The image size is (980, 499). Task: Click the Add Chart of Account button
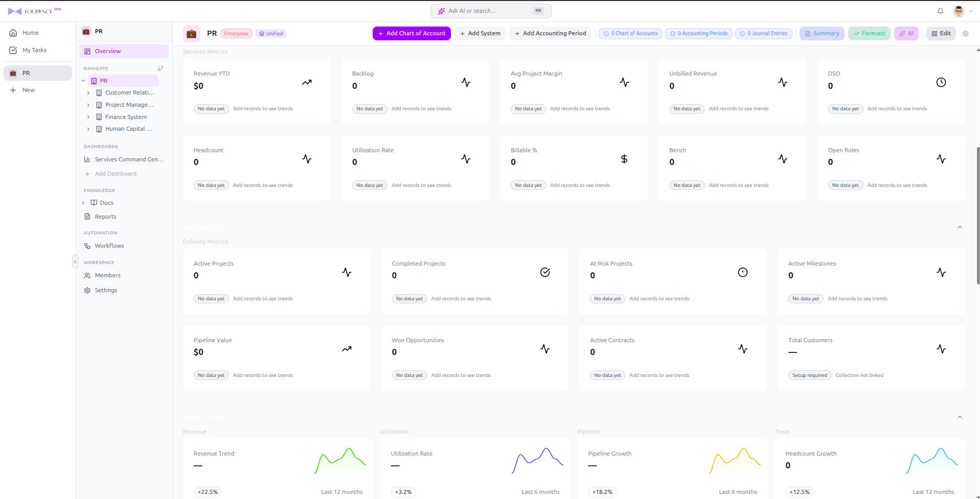pos(411,33)
